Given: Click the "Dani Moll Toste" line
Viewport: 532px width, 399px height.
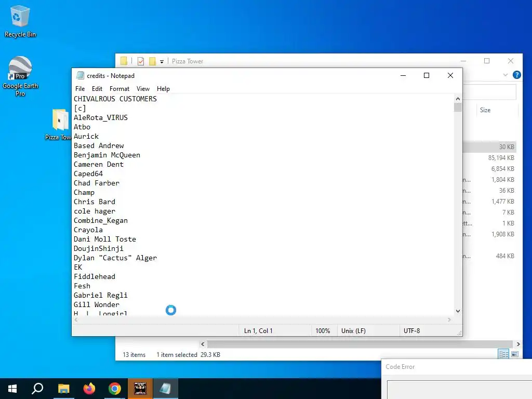Looking at the screenshot, I should (x=105, y=239).
